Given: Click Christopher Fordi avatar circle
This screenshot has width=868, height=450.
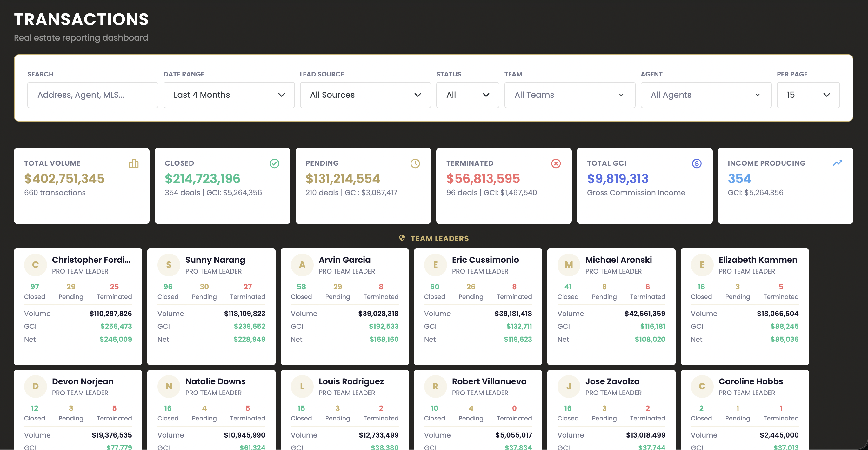Looking at the screenshot, I should (x=35, y=265).
